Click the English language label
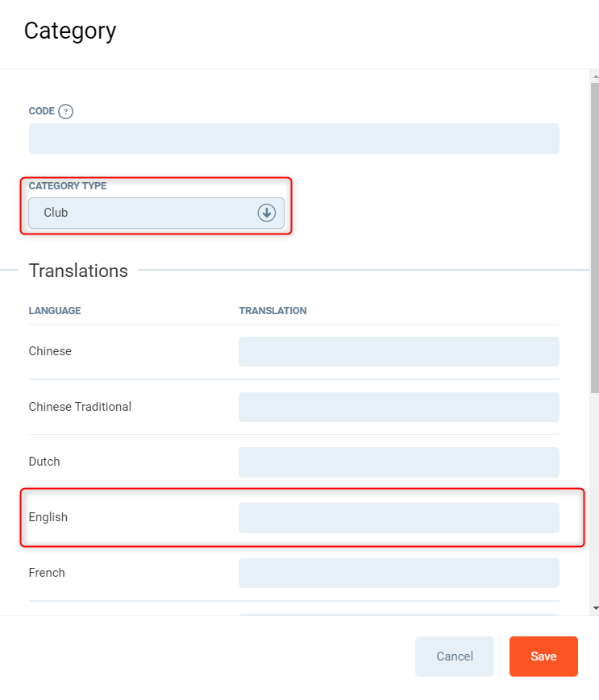This screenshot has height=700, width=599. 48,517
